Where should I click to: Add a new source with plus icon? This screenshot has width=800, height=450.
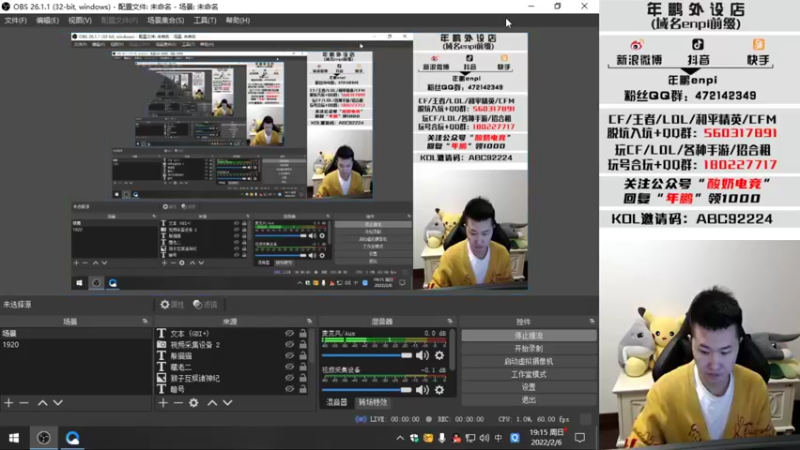163,403
